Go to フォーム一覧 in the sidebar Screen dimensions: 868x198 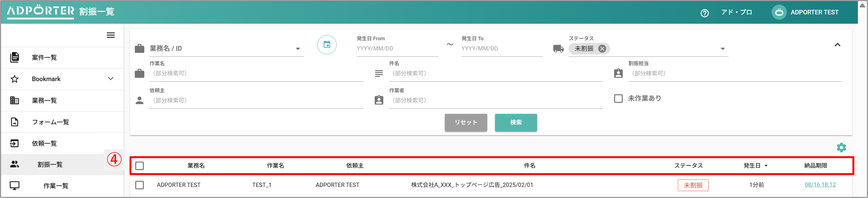click(50, 122)
